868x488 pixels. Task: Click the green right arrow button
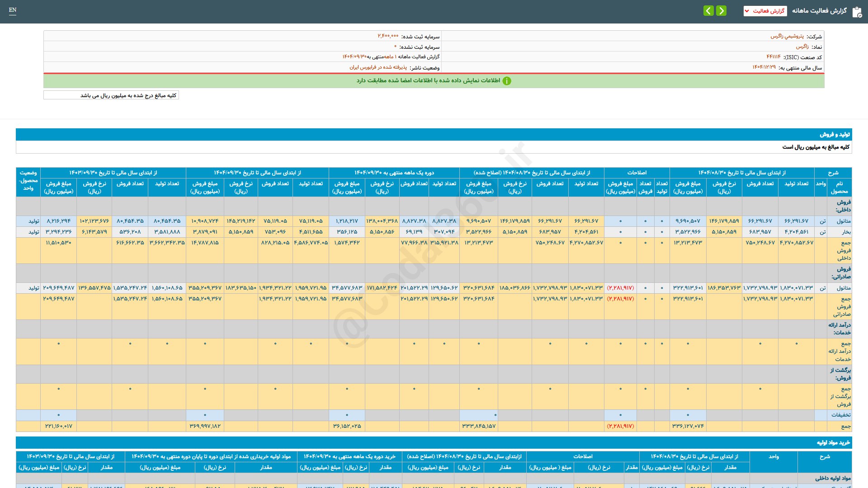coord(722,11)
